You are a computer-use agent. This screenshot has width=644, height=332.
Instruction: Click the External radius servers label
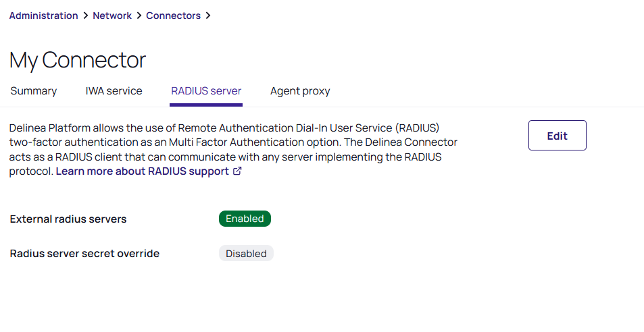[68, 219]
